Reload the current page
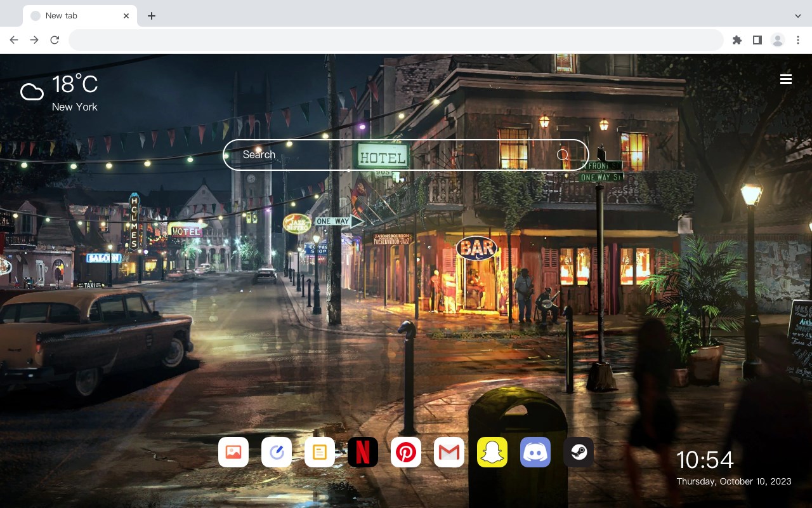 click(x=55, y=40)
